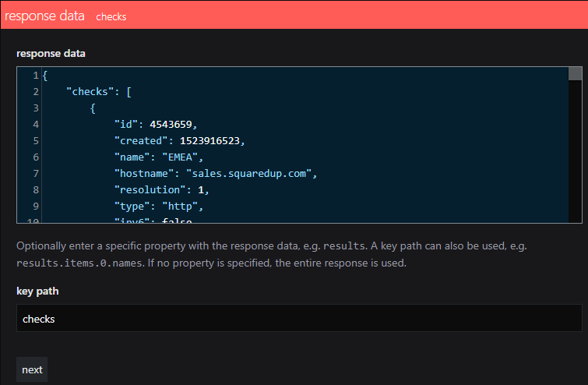Click line number 5 in gutter

click(x=36, y=141)
